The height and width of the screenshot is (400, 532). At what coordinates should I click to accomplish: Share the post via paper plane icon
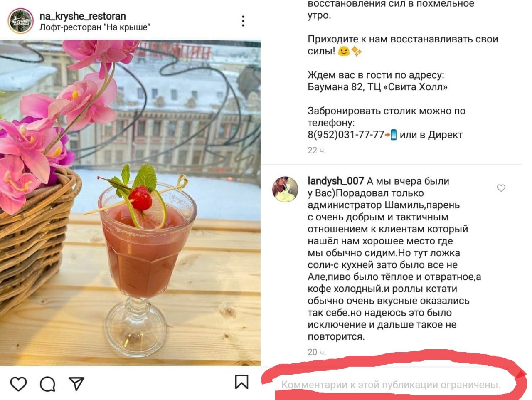coord(76,383)
